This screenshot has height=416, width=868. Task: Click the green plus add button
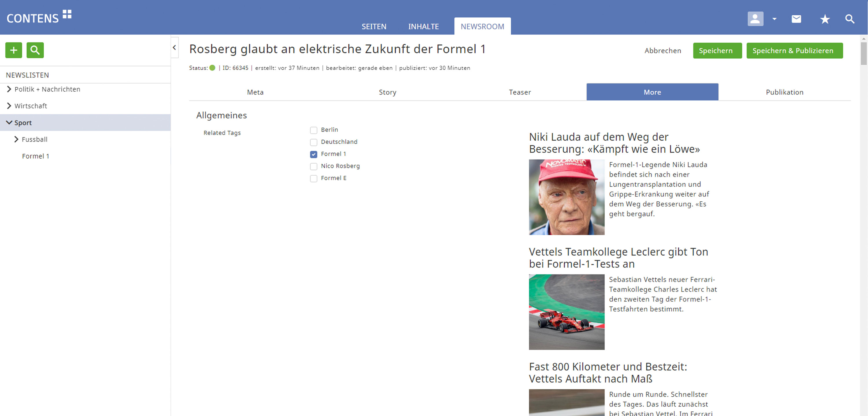(x=14, y=50)
